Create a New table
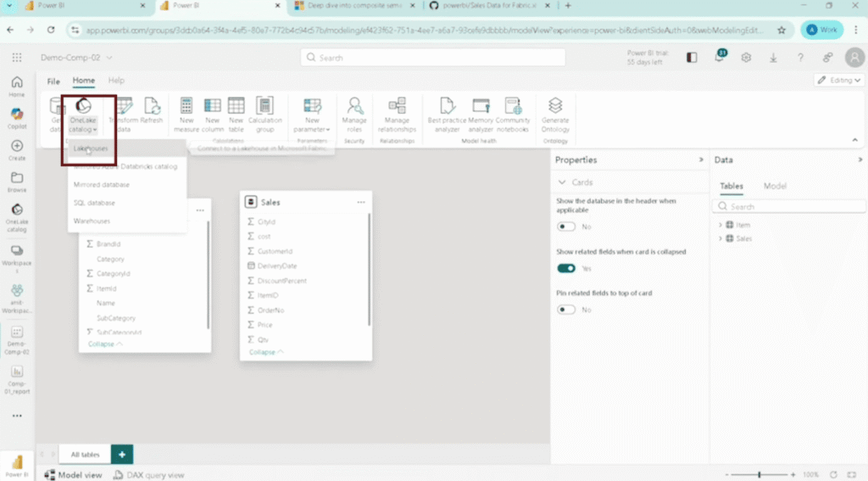Viewport: 868px width, 481px height. (x=236, y=115)
